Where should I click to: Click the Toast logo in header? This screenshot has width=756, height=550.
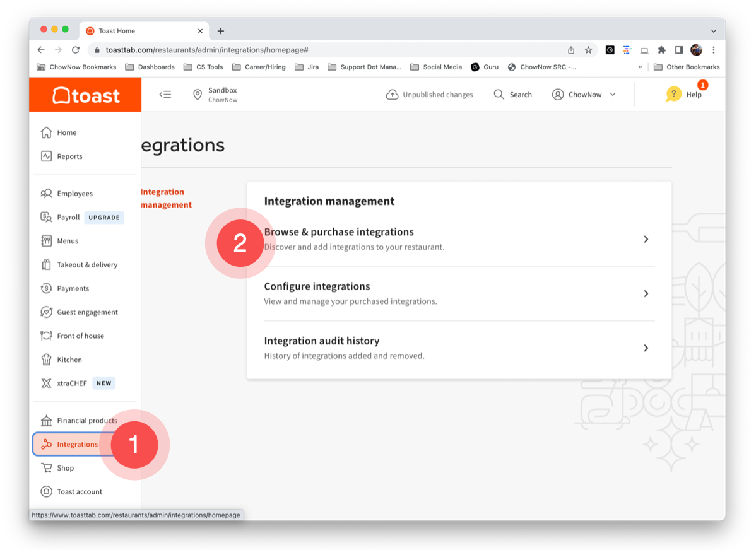click(85, 95)
